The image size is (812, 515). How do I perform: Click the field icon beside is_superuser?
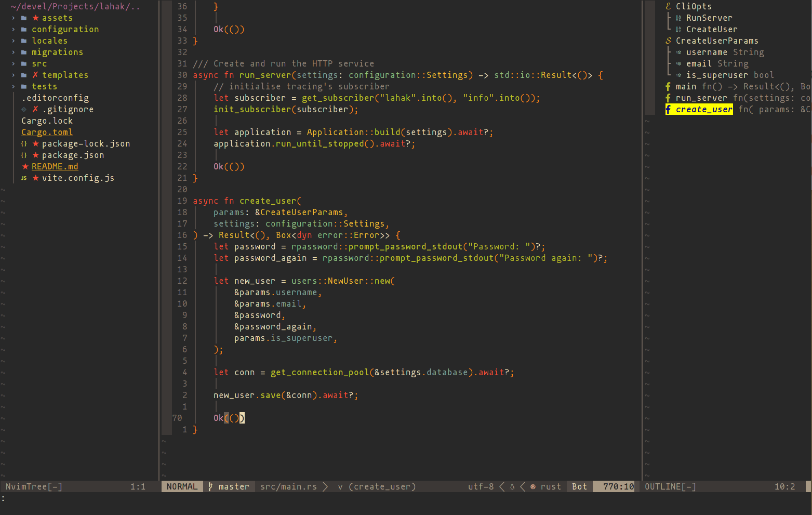tap(678, 75)
